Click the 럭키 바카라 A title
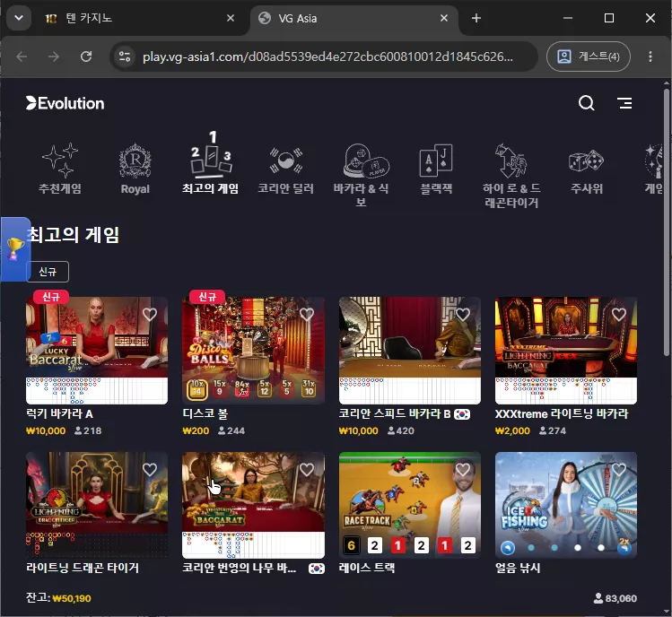Screen dimensions: 672x617 click(59, 414)
